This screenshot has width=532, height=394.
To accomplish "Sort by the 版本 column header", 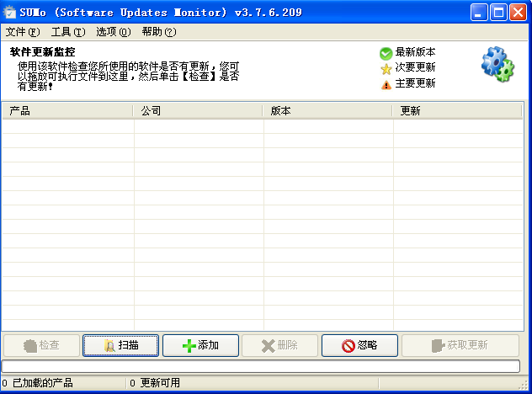I will pos(328,110).
